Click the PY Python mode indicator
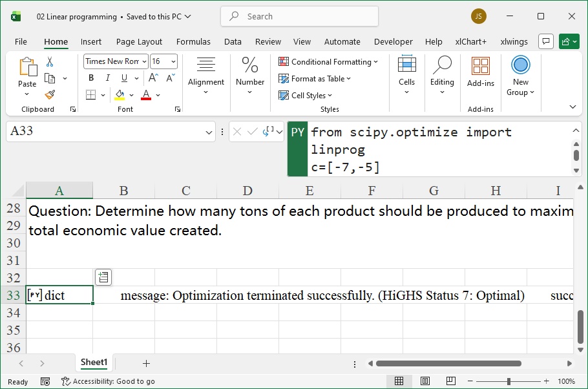The width and height of the screenshot is (588, 389). pyautogui.click(x=298, y=149)
